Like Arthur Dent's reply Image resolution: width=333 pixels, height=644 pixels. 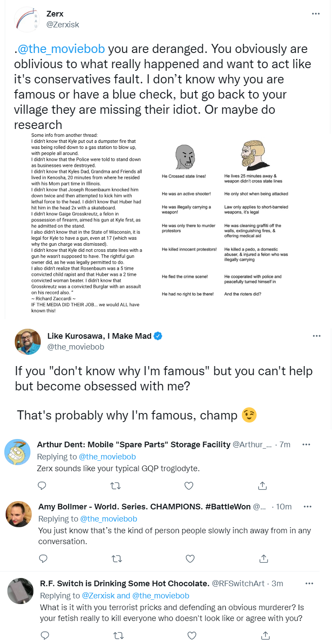(x=189, y=485)
